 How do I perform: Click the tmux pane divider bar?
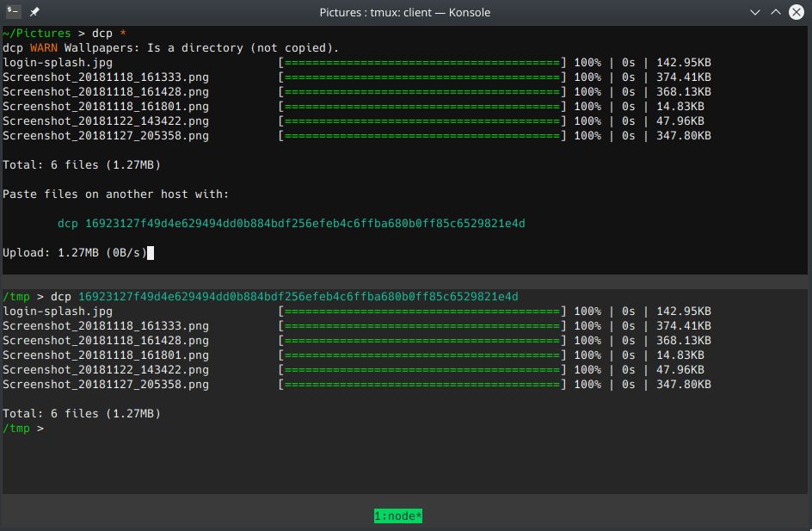tap(405, 281)
